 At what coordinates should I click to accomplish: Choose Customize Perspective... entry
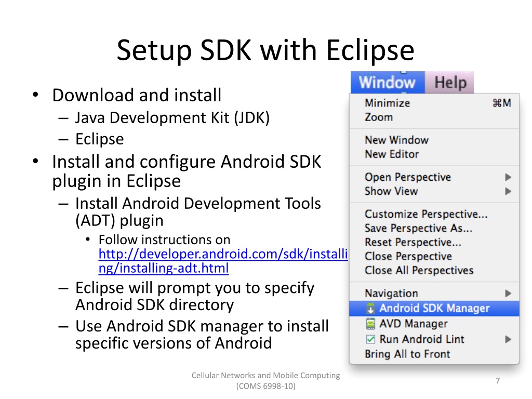point(434,214)
